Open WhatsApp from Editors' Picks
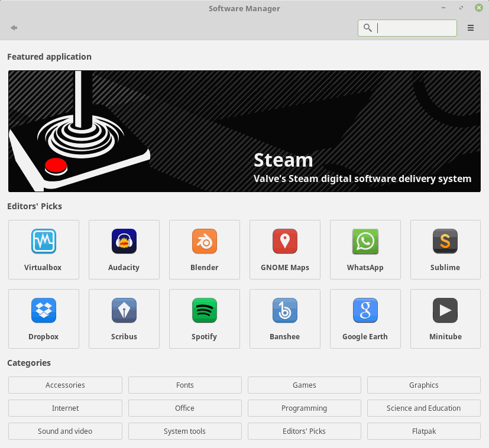 [x=365, y=249]
